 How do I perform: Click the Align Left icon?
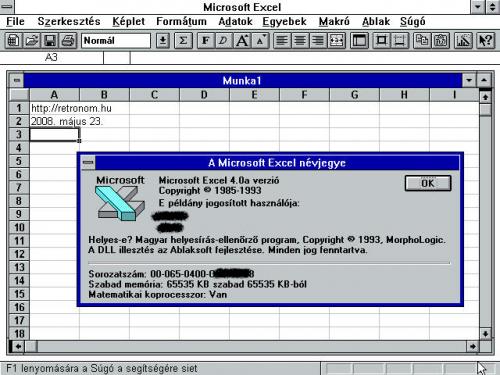coord(282,41)
